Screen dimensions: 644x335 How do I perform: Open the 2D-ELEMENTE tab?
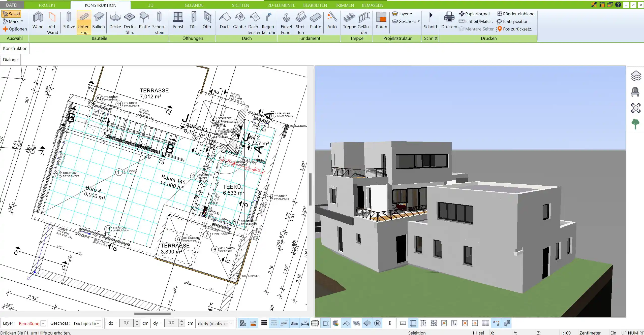(281, 5)
